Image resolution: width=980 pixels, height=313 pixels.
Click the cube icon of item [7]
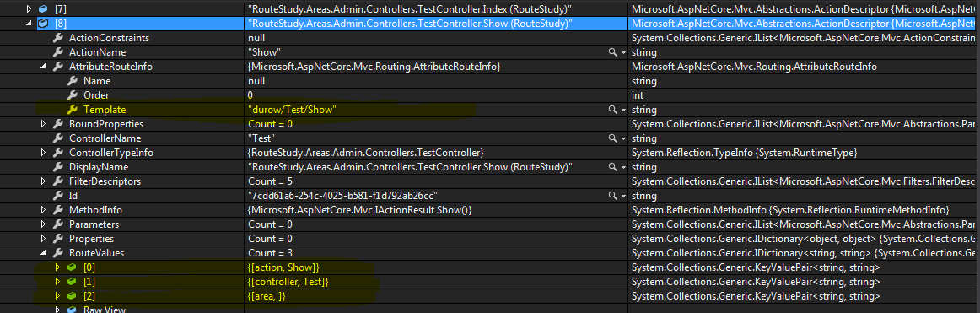43,9
